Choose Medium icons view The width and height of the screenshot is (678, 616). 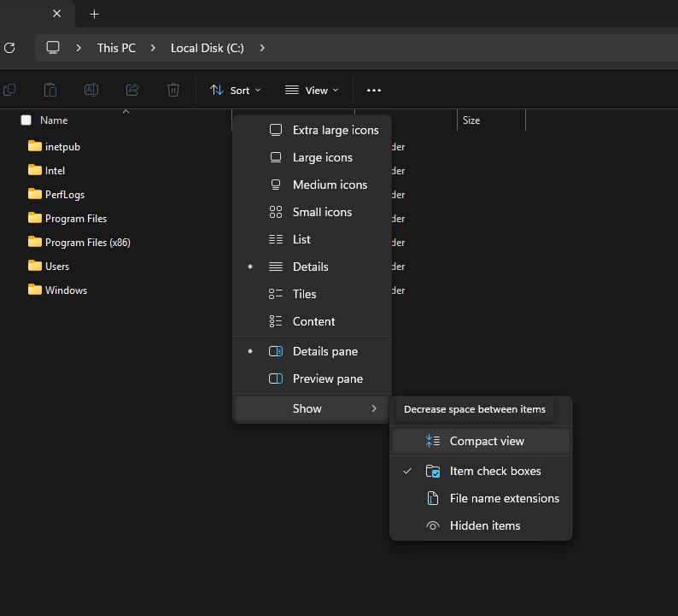coord(313,185)
